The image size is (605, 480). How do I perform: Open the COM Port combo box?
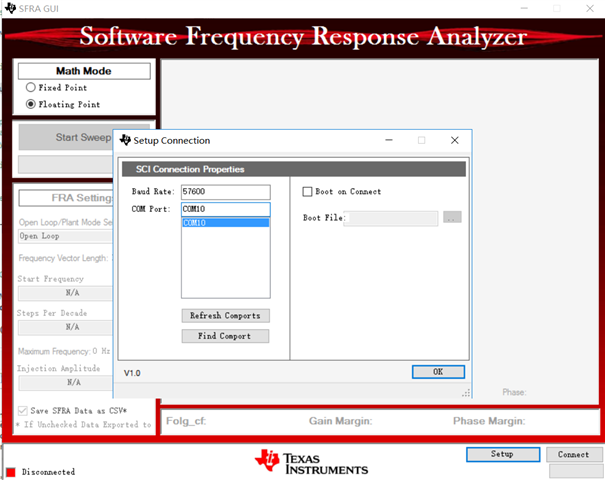226,209
